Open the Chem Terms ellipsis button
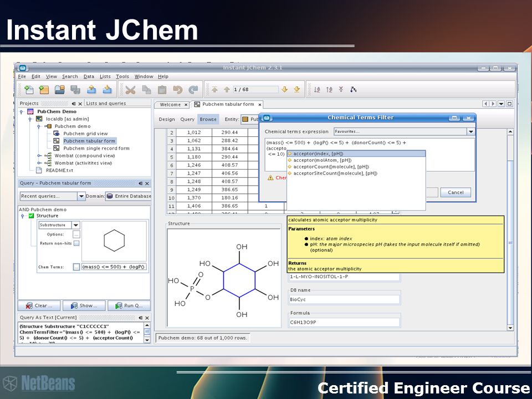Viewport: 532px width, 399px height. point(76,267)
